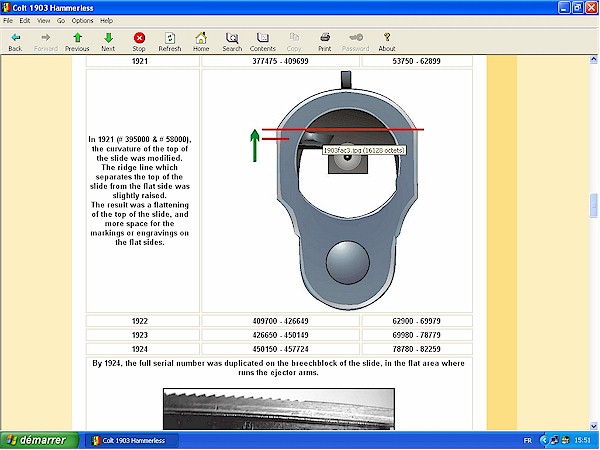Select the 377475 - 409699 cell
The height and width of the screenshot is (450, 600).
coord(280,61)
